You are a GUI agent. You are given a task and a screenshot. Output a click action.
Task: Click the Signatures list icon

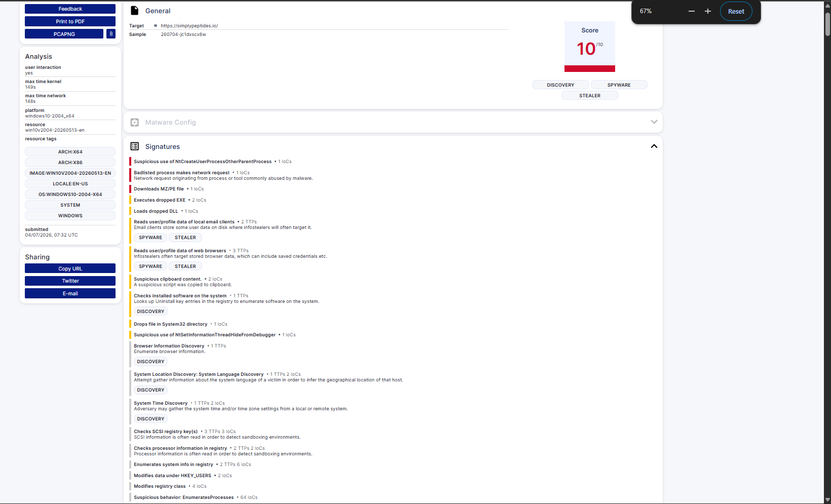point(134,146)
